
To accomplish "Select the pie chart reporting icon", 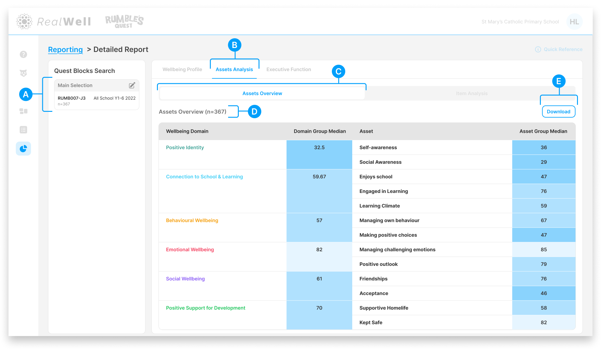I will pyautogui.click(x=23, y=149).
